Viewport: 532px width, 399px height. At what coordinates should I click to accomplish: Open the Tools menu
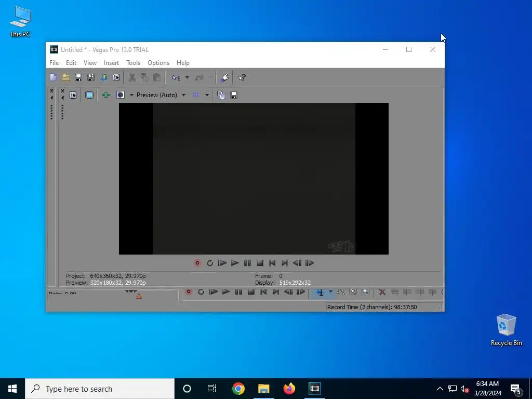[133, 63]
